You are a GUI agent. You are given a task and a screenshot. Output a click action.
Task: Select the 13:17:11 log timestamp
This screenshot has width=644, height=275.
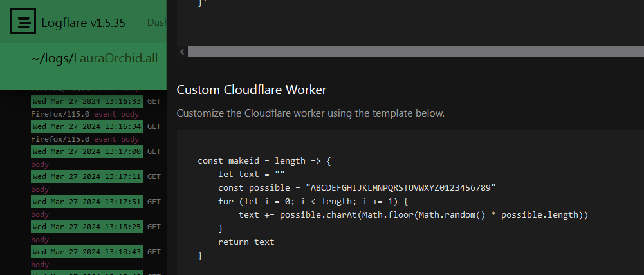coord(86,176)
